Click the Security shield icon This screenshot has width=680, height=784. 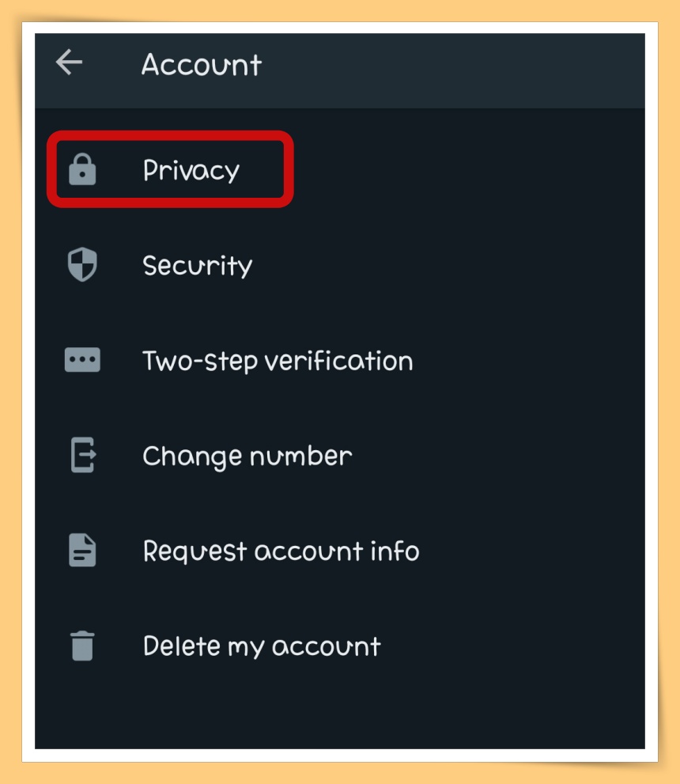pyautogui.click(x=82, y=264)
